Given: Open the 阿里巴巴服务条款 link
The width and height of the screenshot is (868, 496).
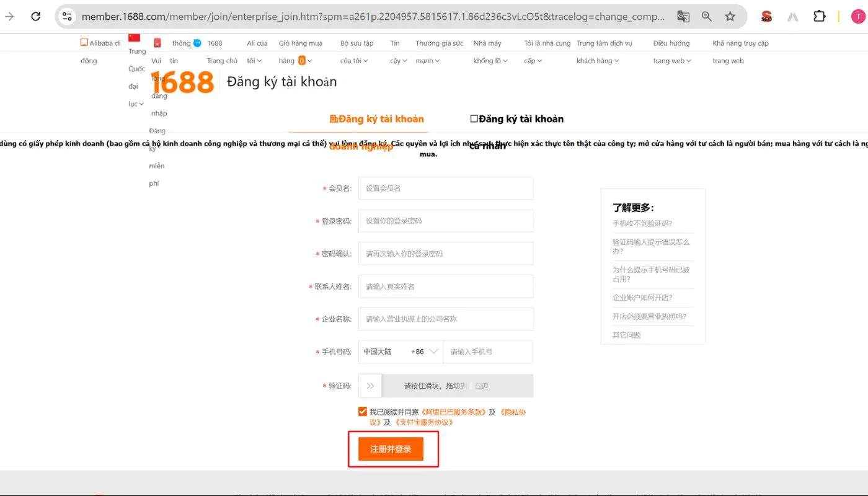Looking at the screenshot, I should (454, 412).
